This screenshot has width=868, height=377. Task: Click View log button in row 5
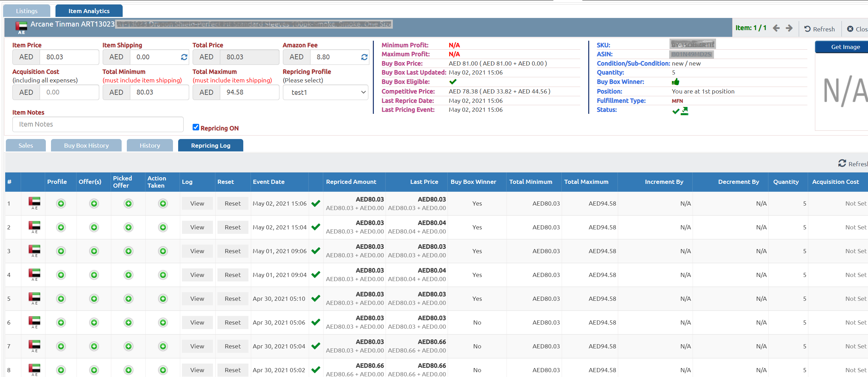point(197,299)
